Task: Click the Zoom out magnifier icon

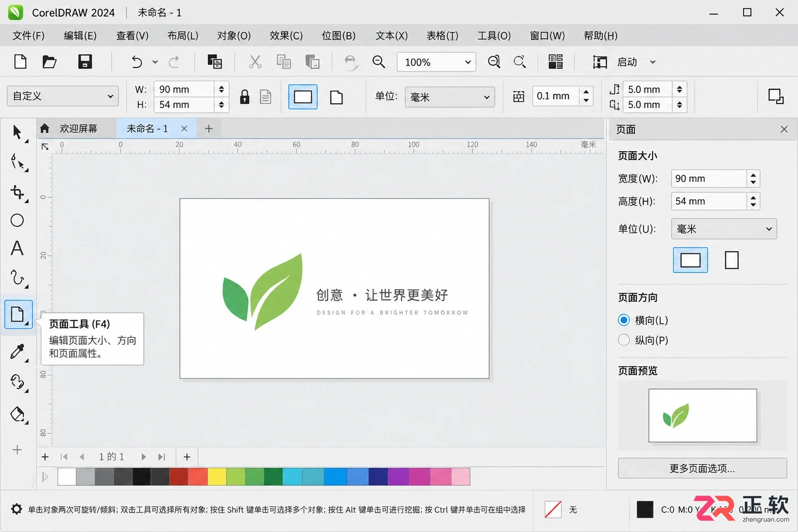Action: (379, 62)
